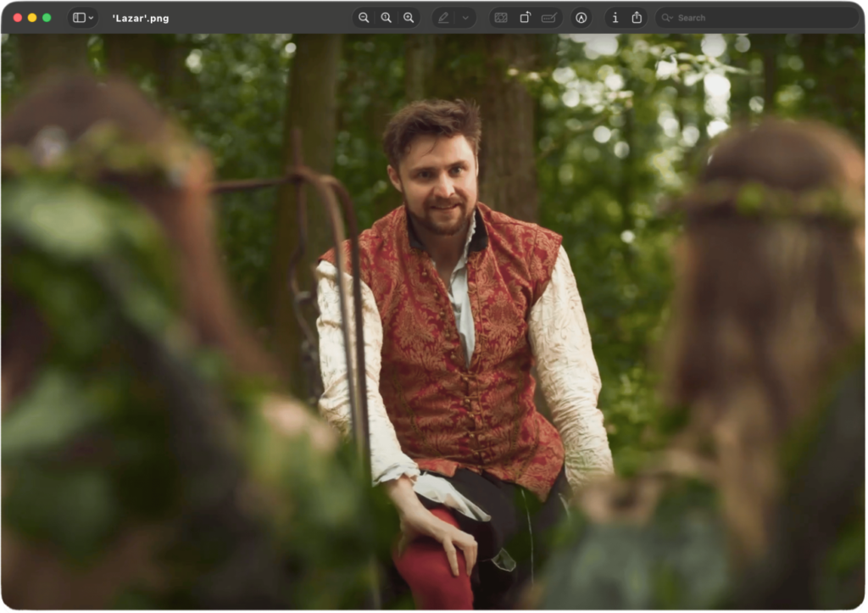The width and height of the screenshot is (868, 613).
Task: Show the inspector with the info icon
Action: pos(615,18)
